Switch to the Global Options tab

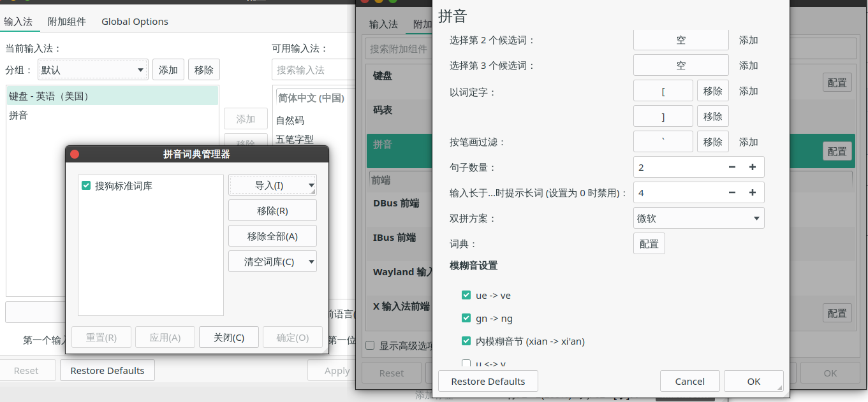[x=135, y=21]
